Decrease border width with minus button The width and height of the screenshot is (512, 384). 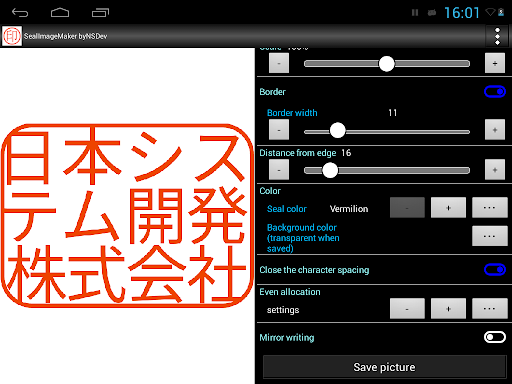(x=279, y=130)
